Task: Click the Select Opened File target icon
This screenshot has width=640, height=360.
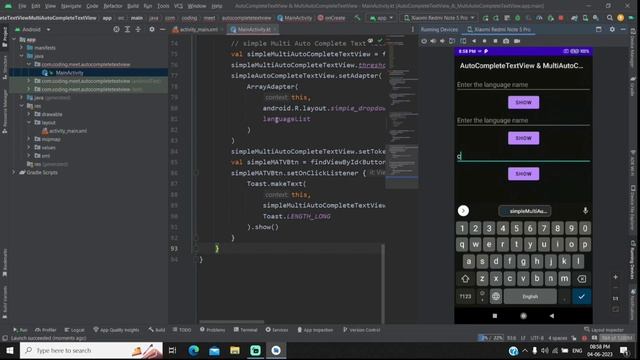Action: (x=116, y=29)
